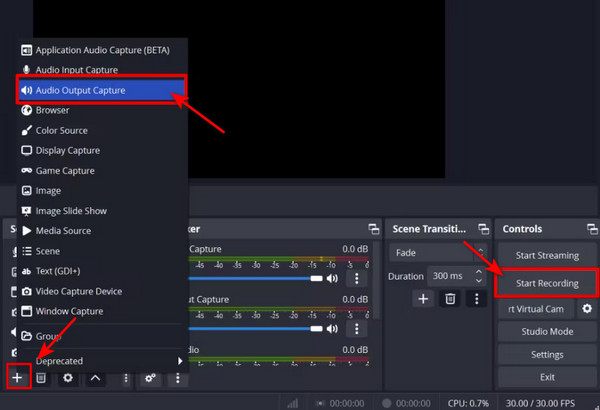Viewport: 600px width, 410px height.
Task: Pick Color Source from the list
Action: pos(103,131)
